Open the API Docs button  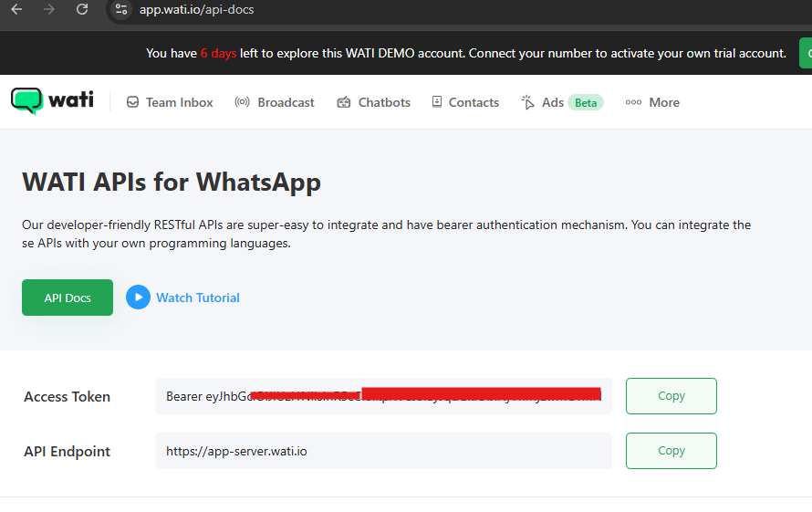[68, 298]
